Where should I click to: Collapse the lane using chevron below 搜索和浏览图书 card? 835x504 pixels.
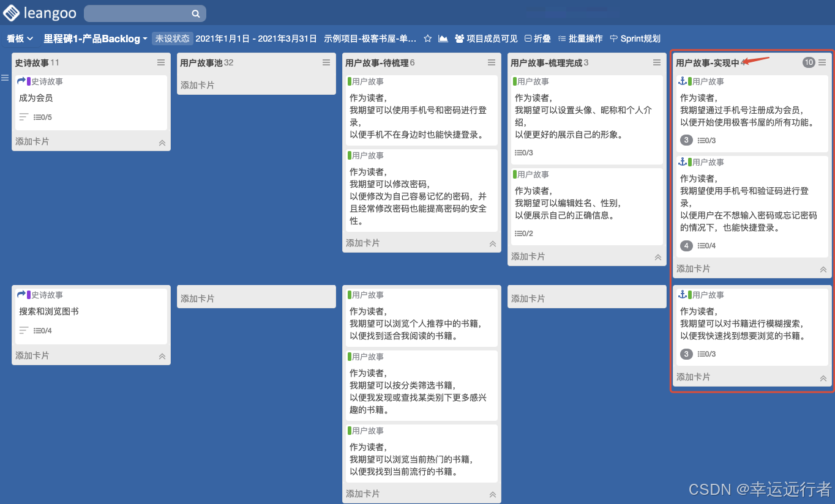[162, 357]
